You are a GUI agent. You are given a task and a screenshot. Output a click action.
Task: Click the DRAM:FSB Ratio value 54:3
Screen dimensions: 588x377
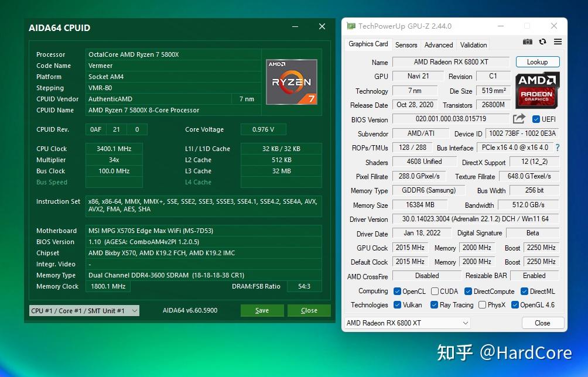(304, 286)
